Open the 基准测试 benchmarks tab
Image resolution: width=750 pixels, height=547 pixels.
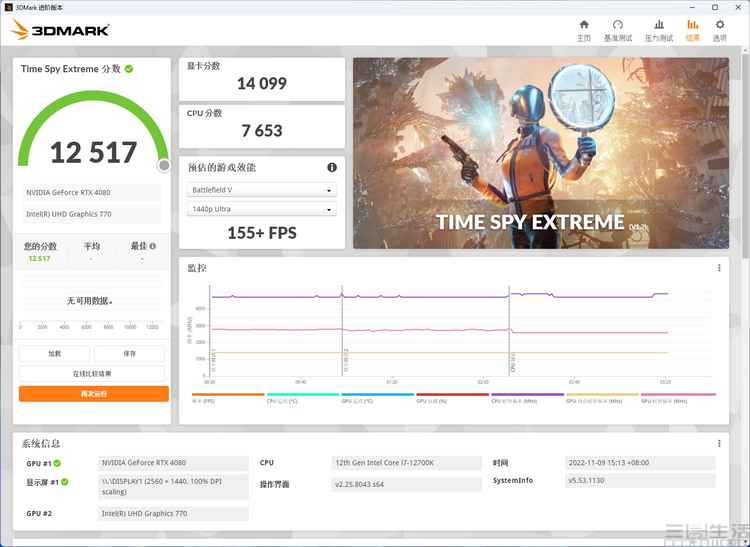point(618,31)
